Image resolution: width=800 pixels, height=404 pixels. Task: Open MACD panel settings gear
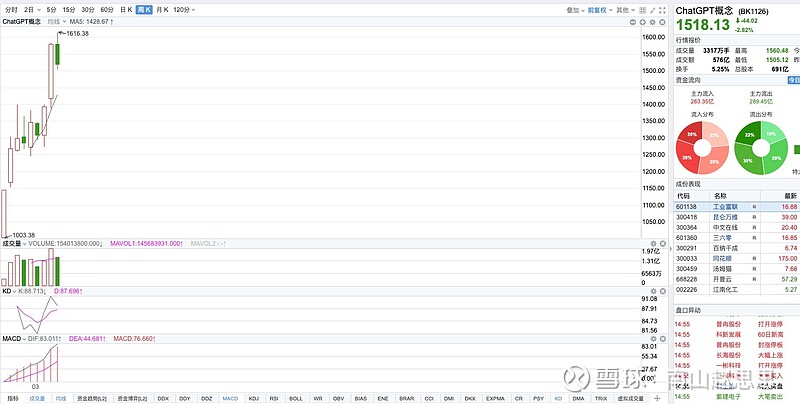pos(653,339)
